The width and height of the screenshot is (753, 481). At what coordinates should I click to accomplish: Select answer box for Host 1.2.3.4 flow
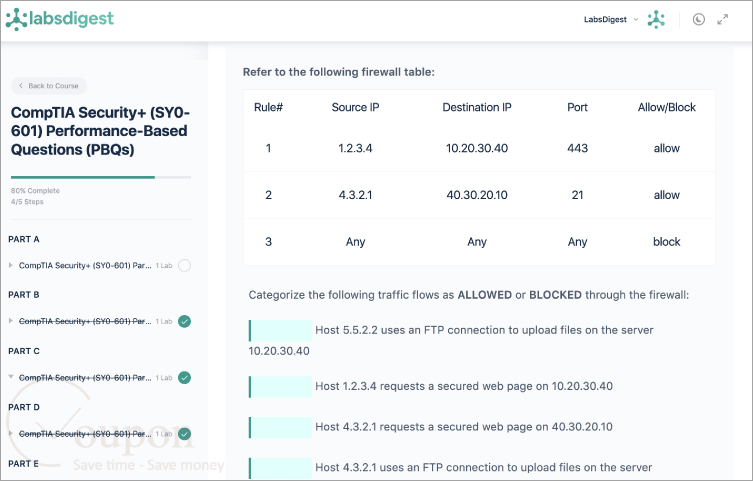(280, 387)
